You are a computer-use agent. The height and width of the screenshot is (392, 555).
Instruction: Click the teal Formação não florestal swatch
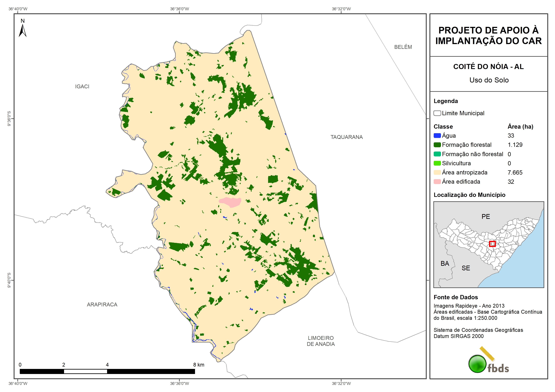tap(437, 154)
